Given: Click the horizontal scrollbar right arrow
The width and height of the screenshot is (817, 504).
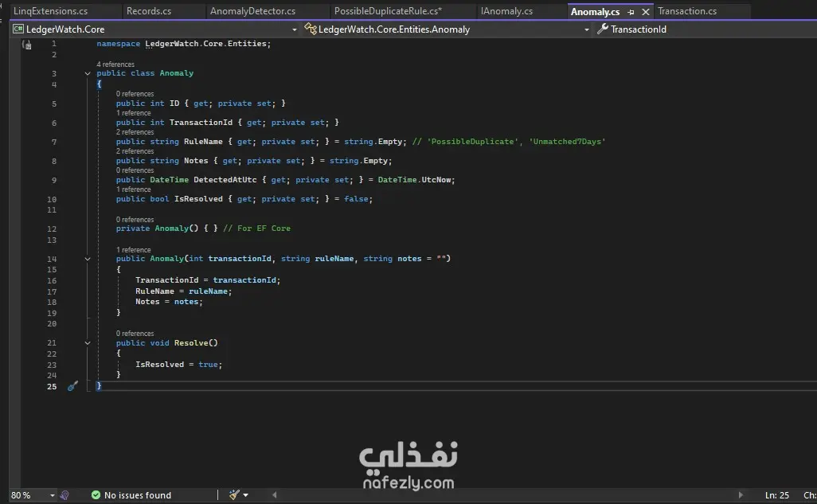Looking at the screenshot, I should pyautogui.click(x=741, y=495).
